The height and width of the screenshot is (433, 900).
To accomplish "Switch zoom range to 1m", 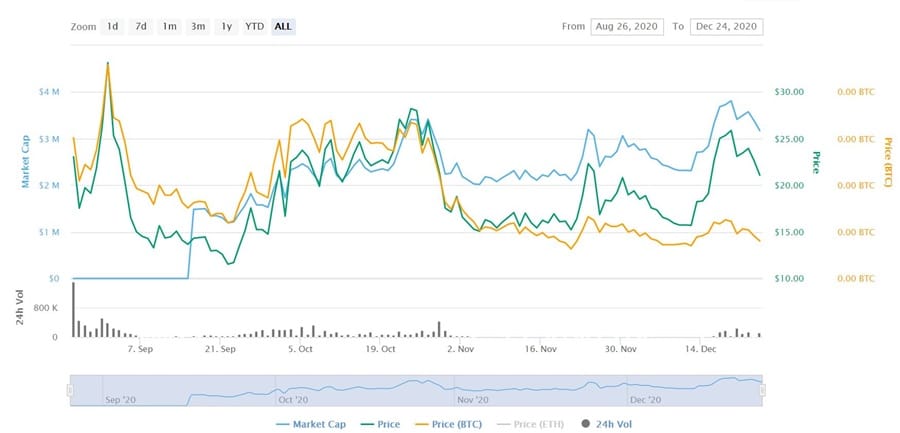I will pyautogui.click(x=169, y=26).
